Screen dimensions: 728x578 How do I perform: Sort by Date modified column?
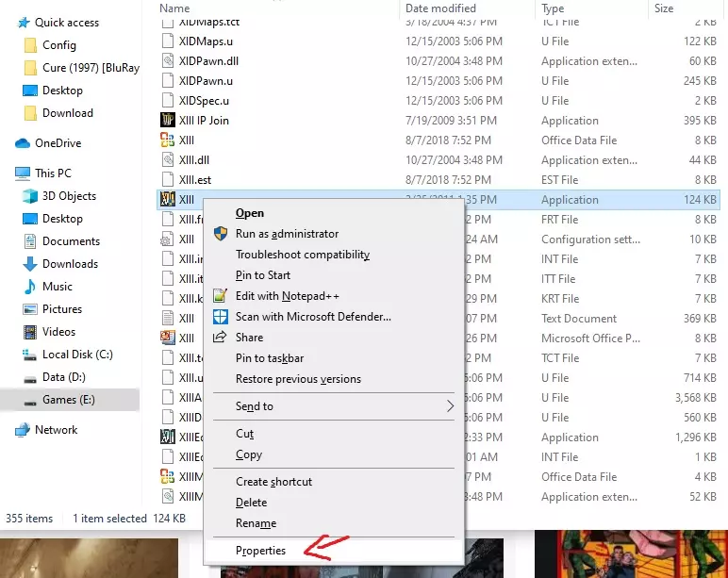click(x=440, y=8)
